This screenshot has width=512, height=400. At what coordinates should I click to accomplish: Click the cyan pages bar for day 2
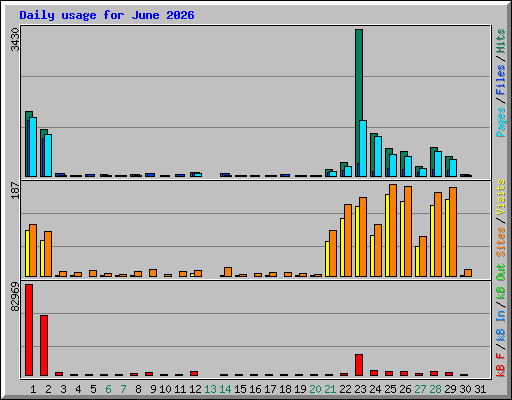pyautogui.click(x=48, y=155)
